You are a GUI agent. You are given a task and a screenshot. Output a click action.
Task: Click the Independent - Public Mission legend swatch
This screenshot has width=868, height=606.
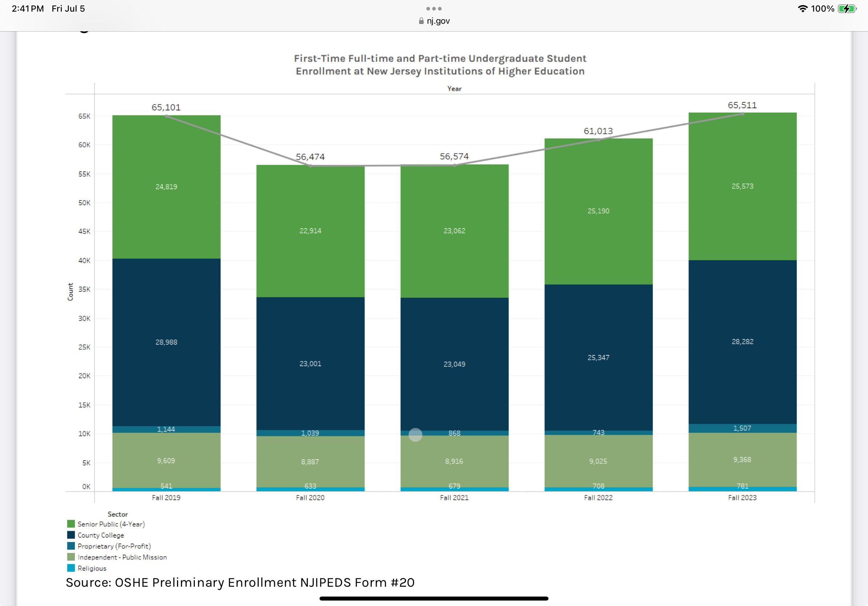tap(71, 557)
